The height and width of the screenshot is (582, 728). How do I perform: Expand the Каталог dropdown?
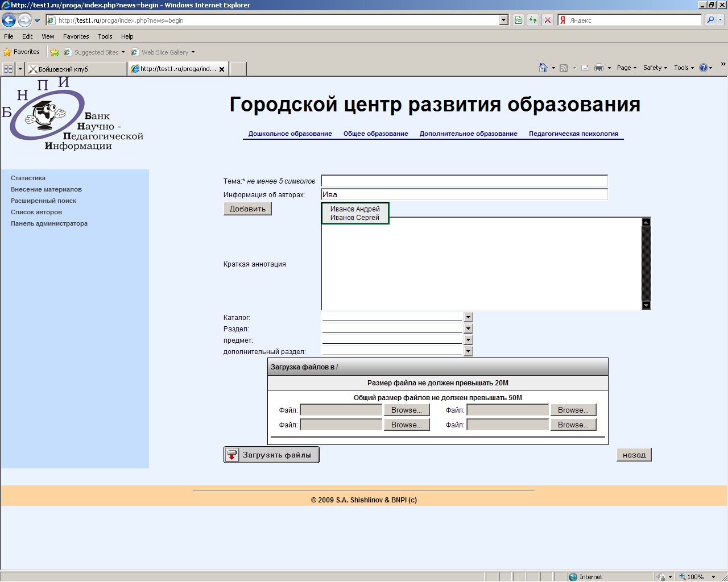coord(468,317)
